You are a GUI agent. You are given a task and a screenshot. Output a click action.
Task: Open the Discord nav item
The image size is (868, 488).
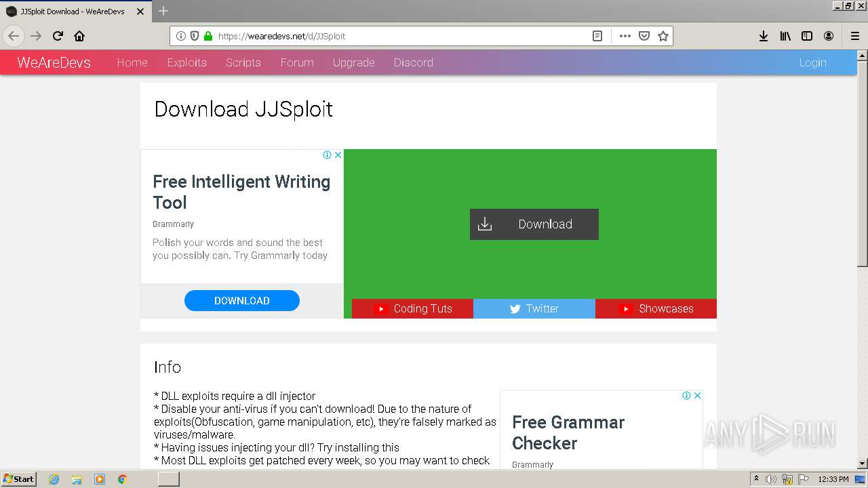click(413, 62)
